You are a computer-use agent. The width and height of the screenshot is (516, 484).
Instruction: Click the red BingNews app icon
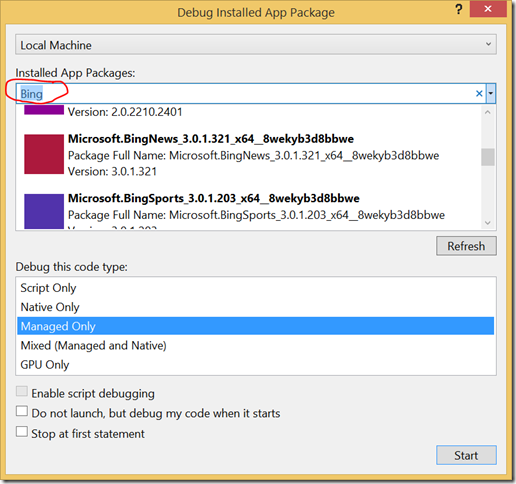coord(44,154)
